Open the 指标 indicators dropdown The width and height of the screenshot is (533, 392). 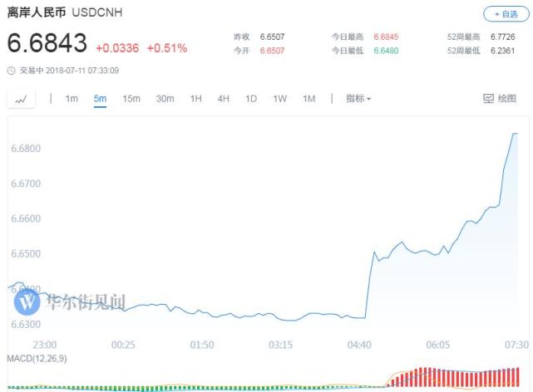(x=358, y=99)
